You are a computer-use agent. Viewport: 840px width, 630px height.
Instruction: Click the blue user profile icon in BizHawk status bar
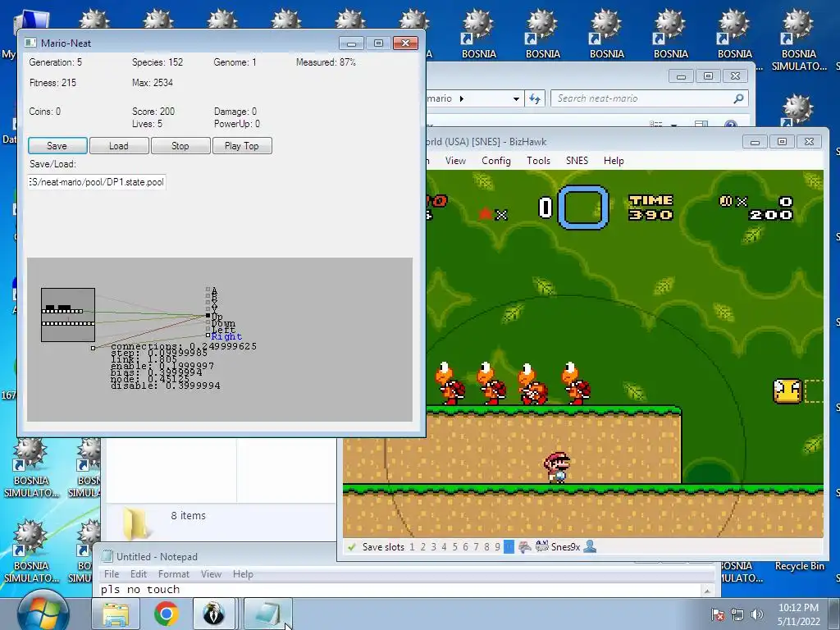[590, 547]
